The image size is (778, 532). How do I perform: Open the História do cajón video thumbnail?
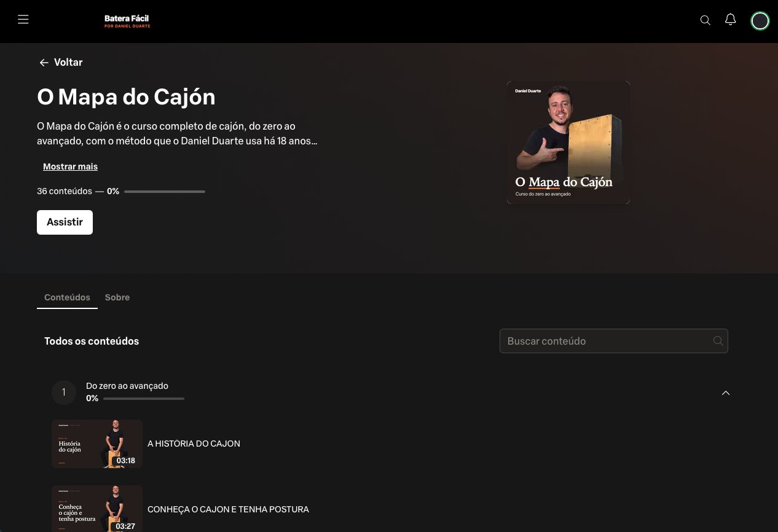97,444
